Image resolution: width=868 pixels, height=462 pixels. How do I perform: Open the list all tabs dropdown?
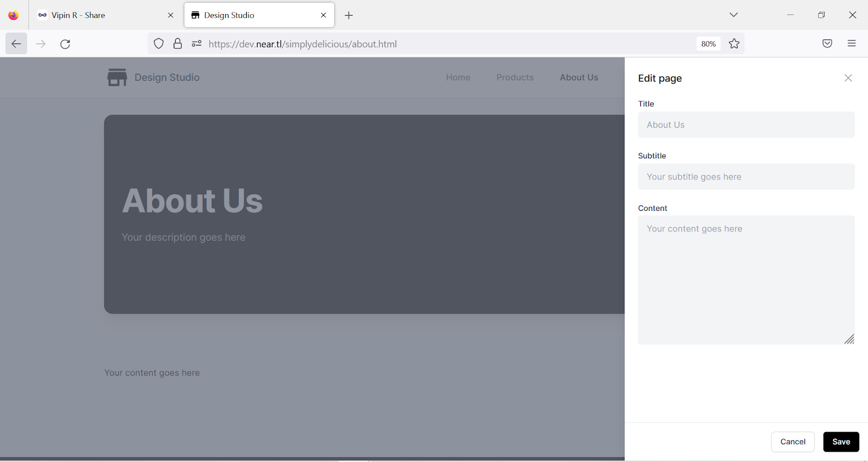[x=733, y=15]
